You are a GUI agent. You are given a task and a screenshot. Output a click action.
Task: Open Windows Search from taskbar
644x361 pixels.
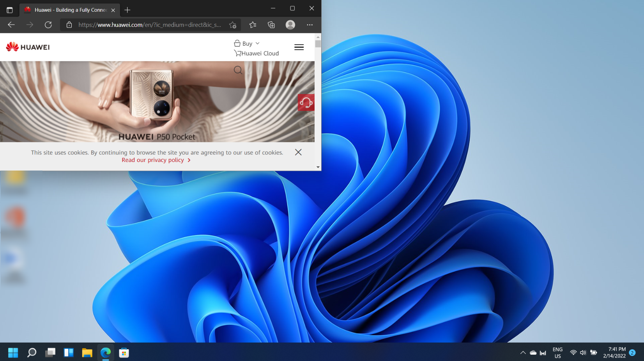tap(32, 353)
